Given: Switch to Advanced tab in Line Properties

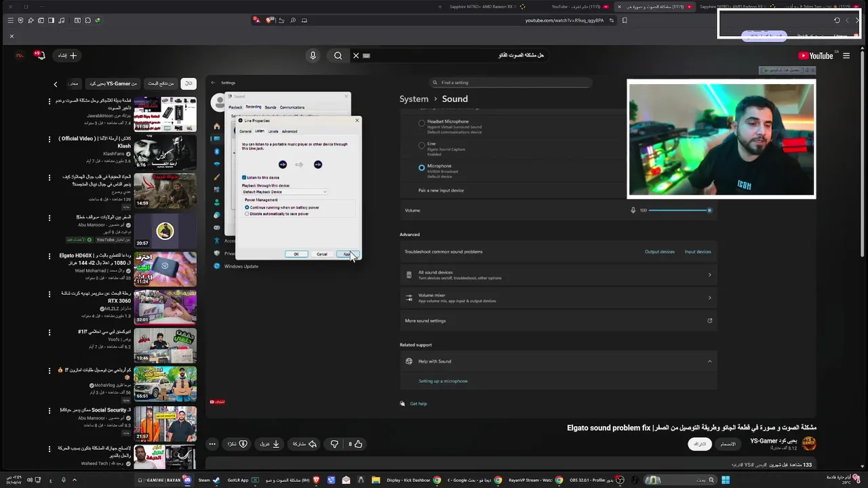Looking at the screenshot, I should 290,131.
